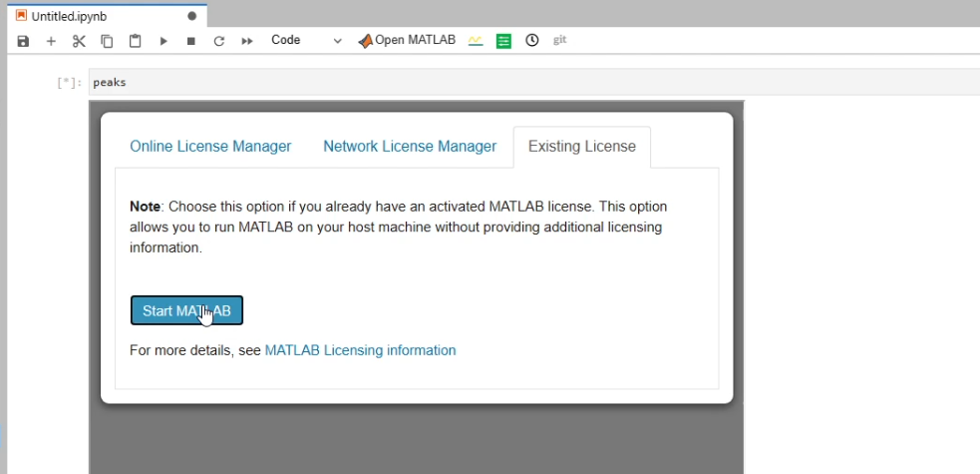The width and height of the screenshot is (980, 474).
Task: Select the Untitled.ipynb notebook tab
Action: click(x=107, y=16)
